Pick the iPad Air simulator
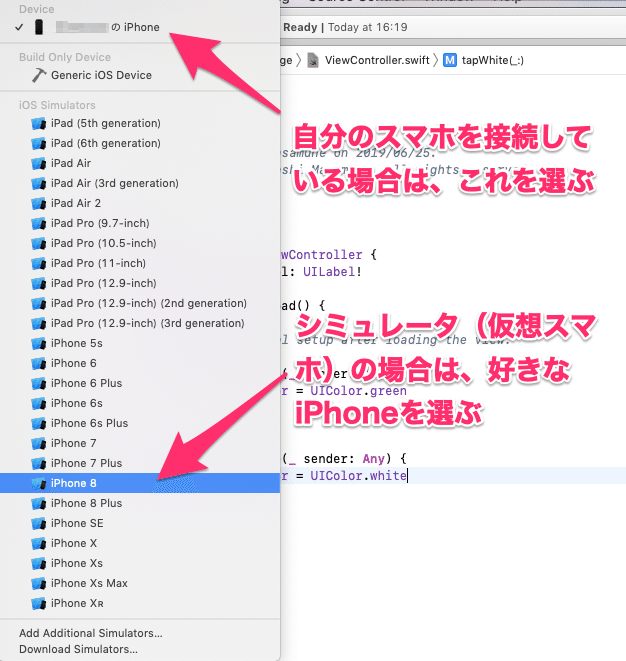Viewport: 626px width, 661px height. (140, 163)
